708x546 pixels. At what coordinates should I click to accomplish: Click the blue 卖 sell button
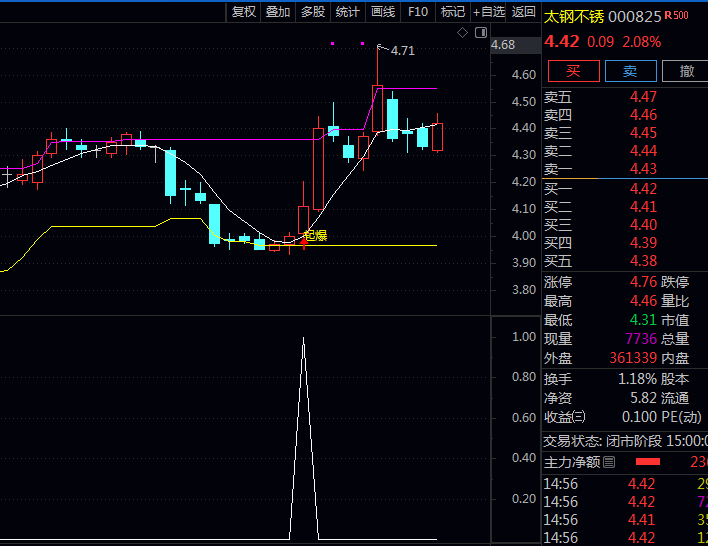coord(630,71)
